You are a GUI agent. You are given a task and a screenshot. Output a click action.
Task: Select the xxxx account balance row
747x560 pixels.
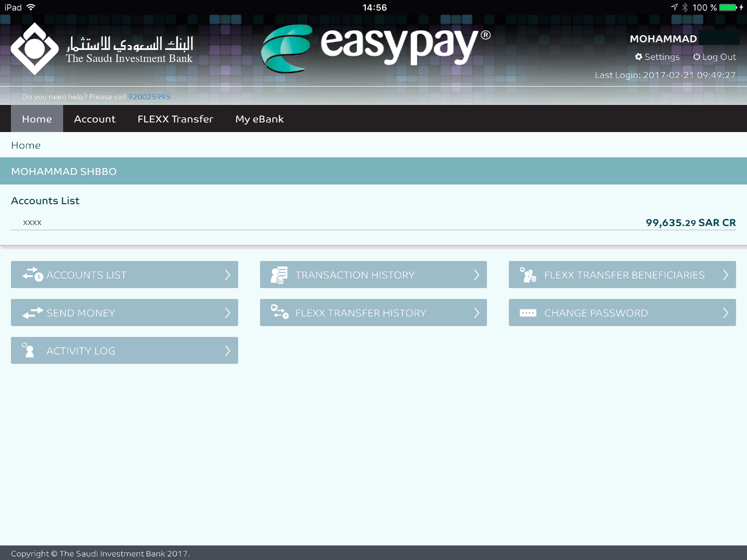[x=373, y=222]
